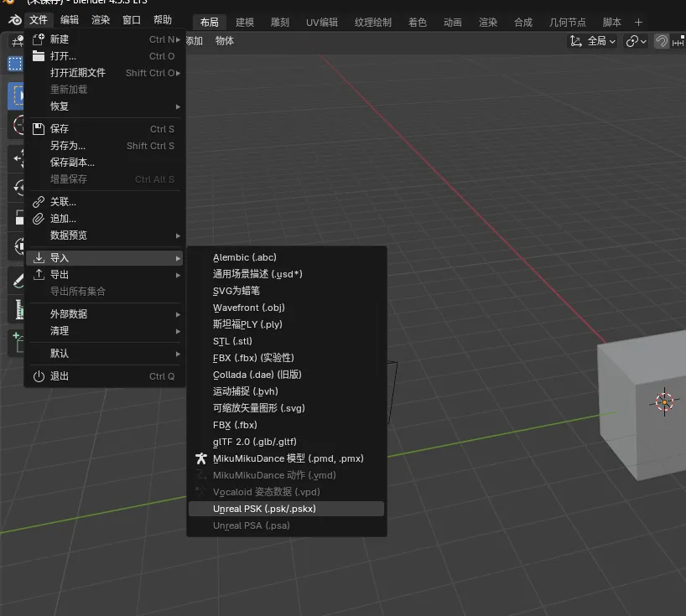686x616 pixels.
Task: Click Save As (另存为...) in File menu
Action: click(68, 146)
